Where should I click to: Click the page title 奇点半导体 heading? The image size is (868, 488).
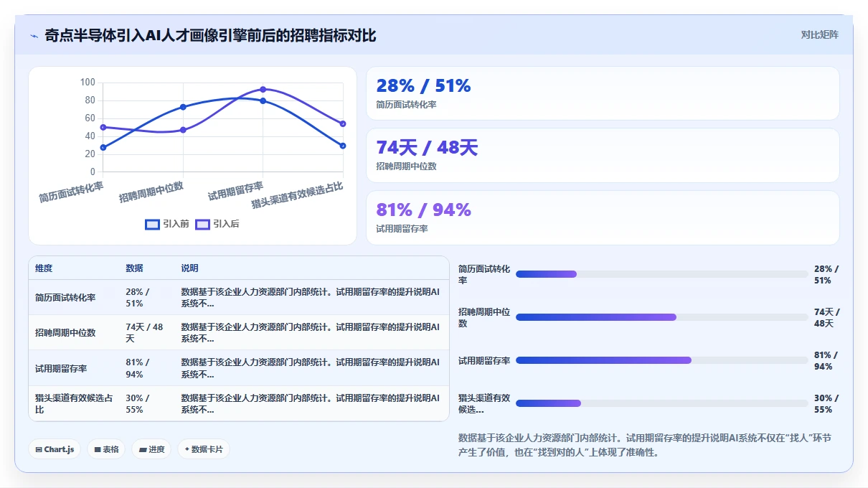point(211,35)
